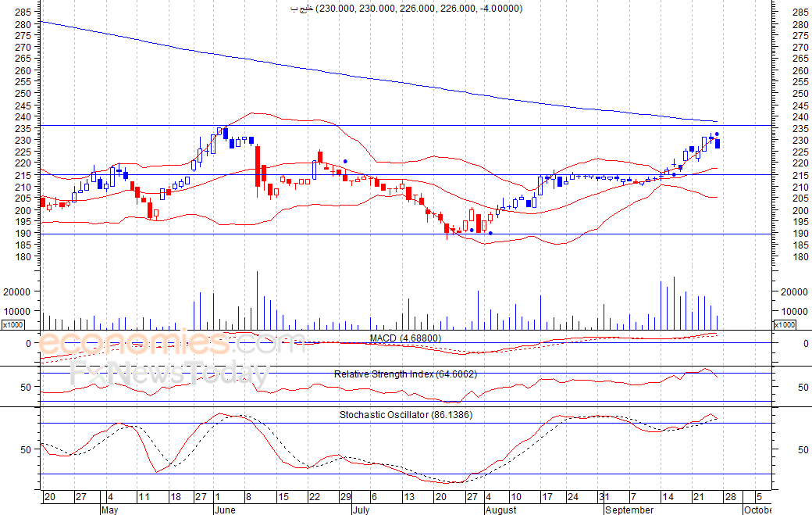Select "285" on the left price axis
Image resolution: width=812 pixels, height=515 pixels.
pyautogui.click(x=23, y=12)
